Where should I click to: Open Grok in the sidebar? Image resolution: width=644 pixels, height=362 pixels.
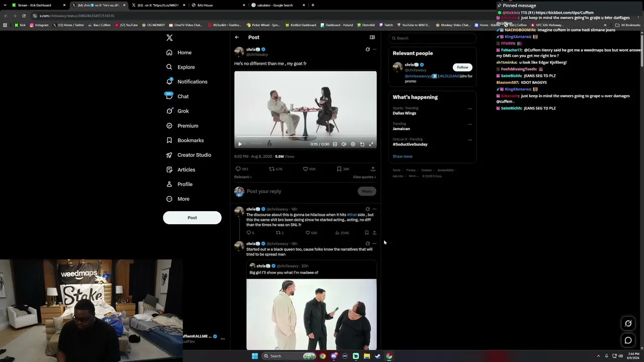pos(177,111)
